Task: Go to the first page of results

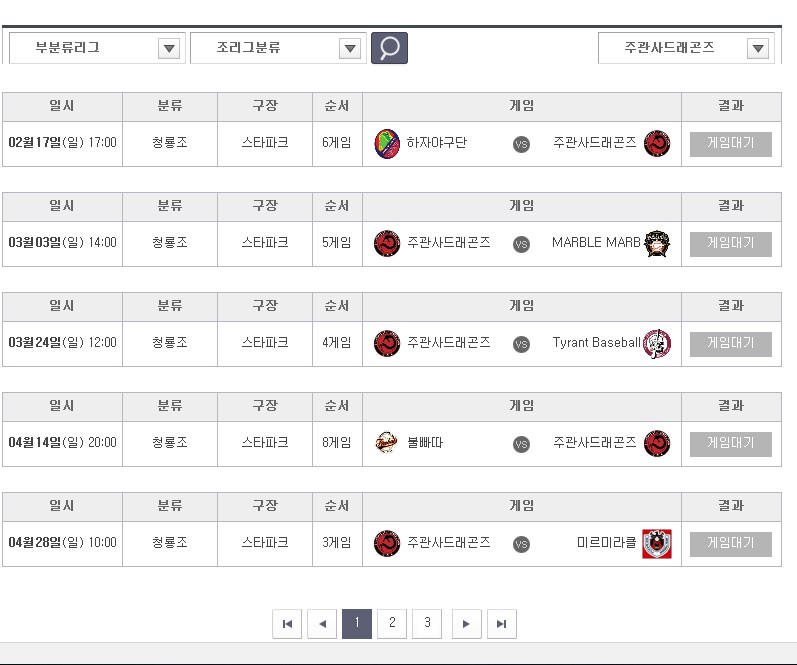Action: (x=287, y=624)
